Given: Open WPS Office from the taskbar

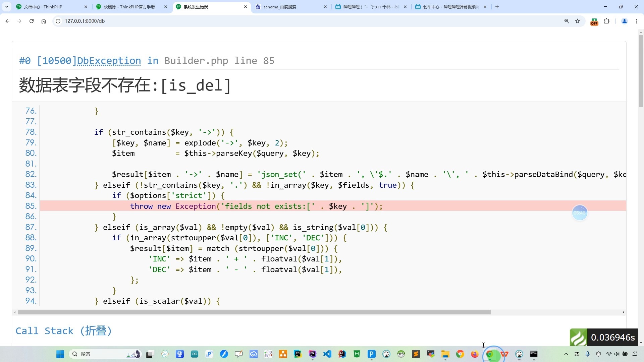Looking at the screenshot, I should point(504,354).
